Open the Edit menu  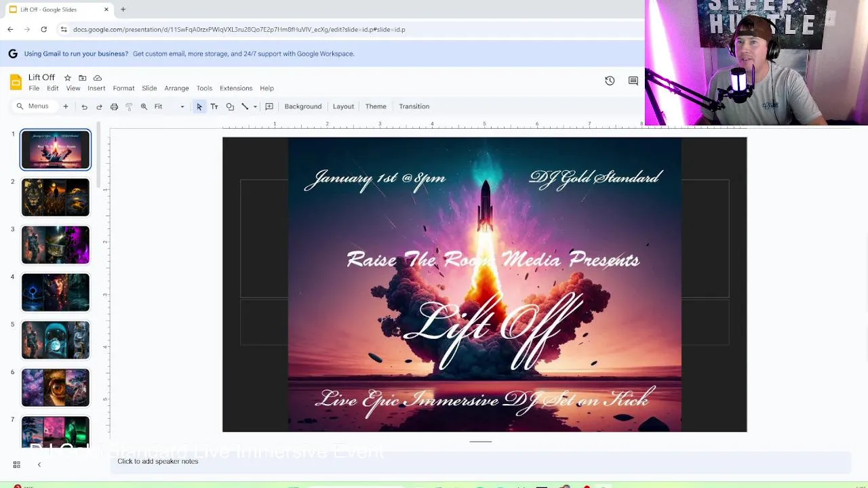pos(52,88)
